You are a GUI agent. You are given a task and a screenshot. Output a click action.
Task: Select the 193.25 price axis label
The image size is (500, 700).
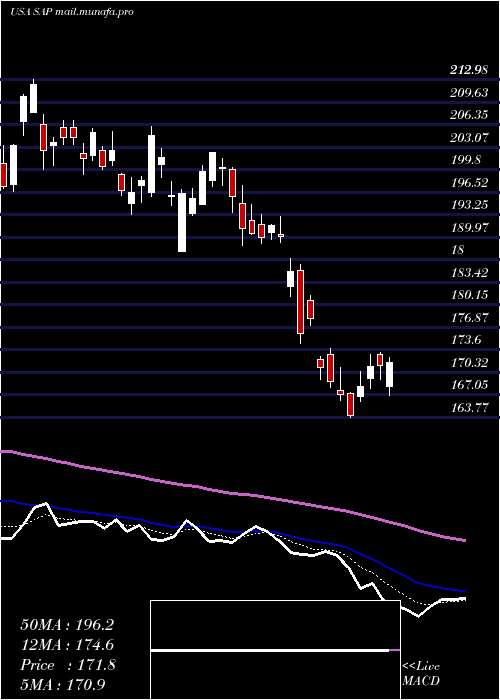click(469, 205)
